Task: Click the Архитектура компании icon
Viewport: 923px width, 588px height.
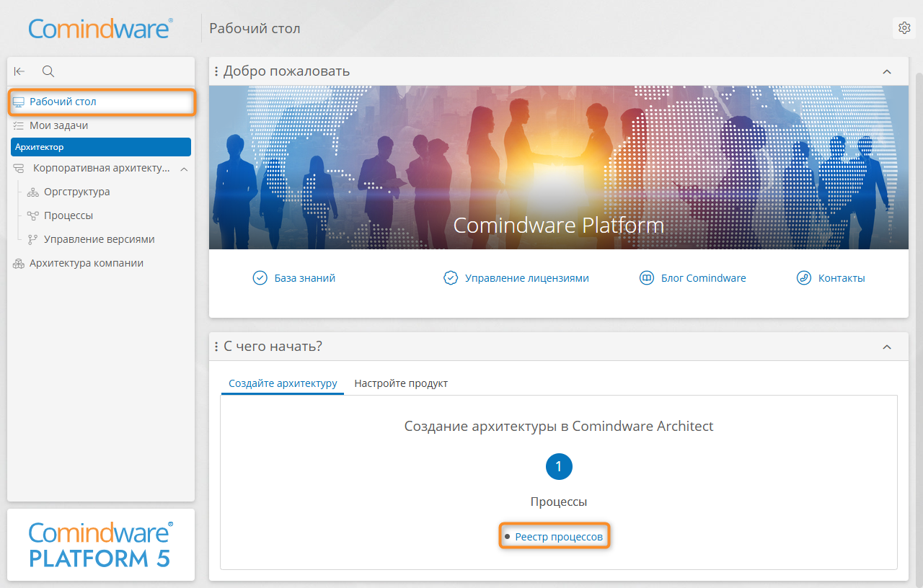Action: pos(18,264)
